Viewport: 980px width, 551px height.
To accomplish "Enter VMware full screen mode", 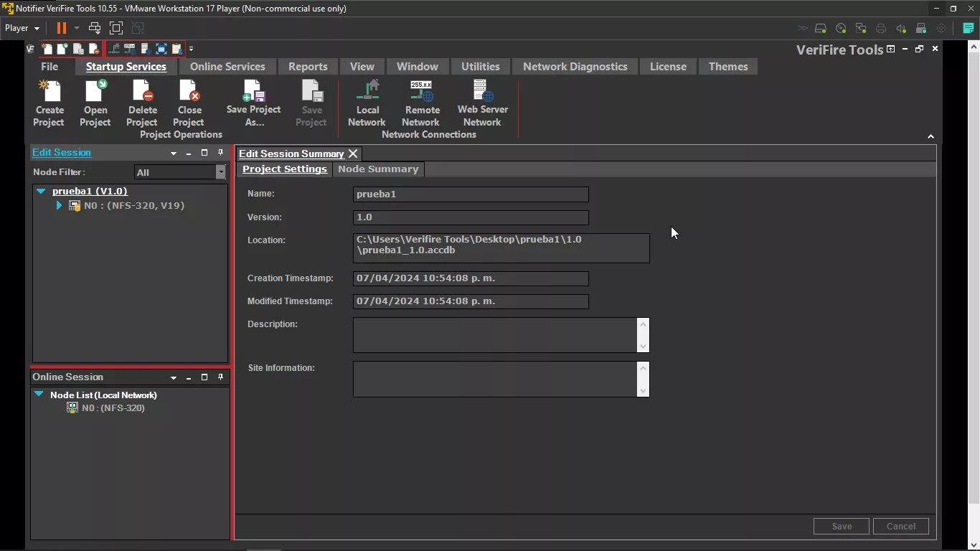I will pos(116,28).
